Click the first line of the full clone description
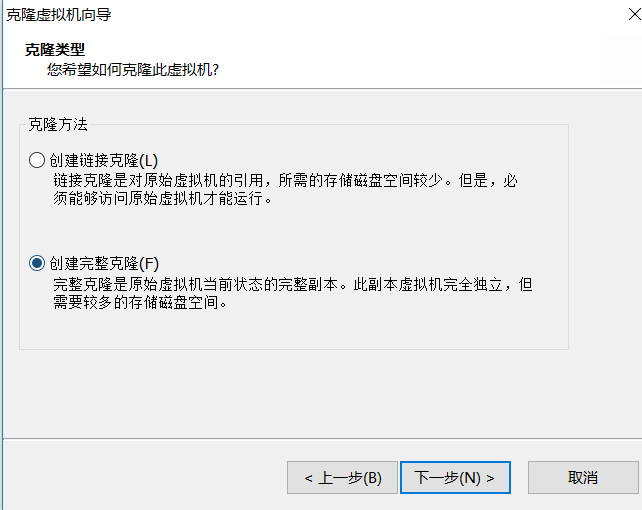642x510 pixels. point(293,284)
